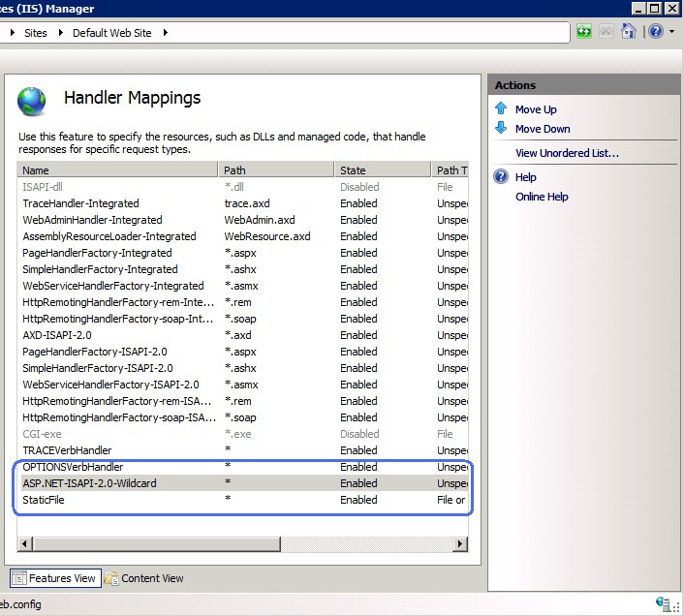Expand the arrow after Default Web Site

pyautogui.click(x=166, y=33)
